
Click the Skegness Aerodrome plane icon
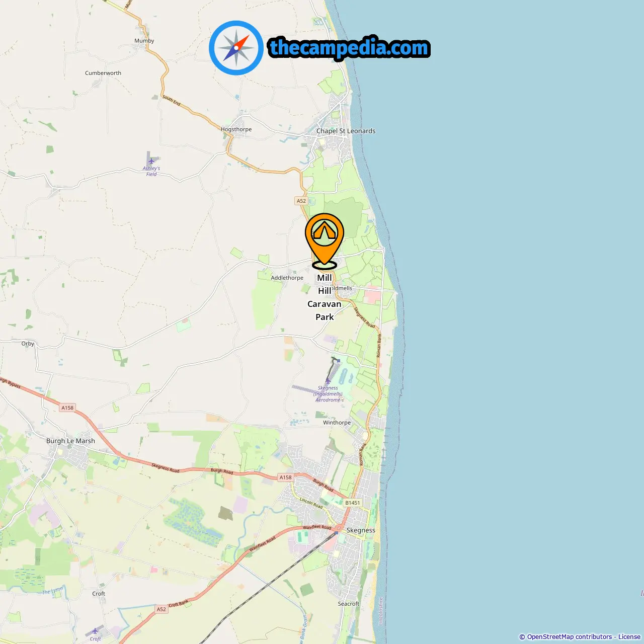[328, 381]
